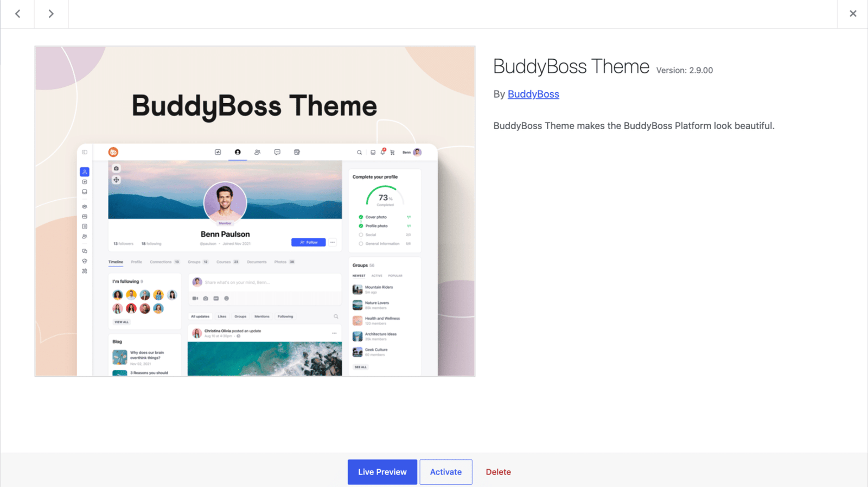Click the theme description sentence

(x=634, y=126)
